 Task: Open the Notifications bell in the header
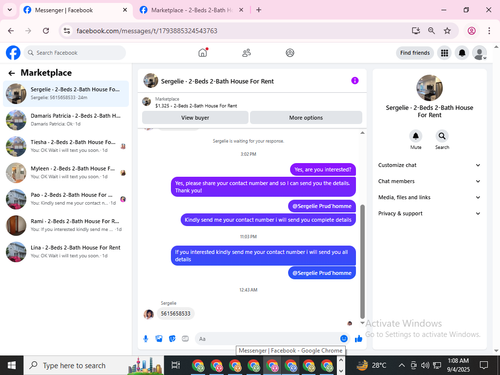462,53
